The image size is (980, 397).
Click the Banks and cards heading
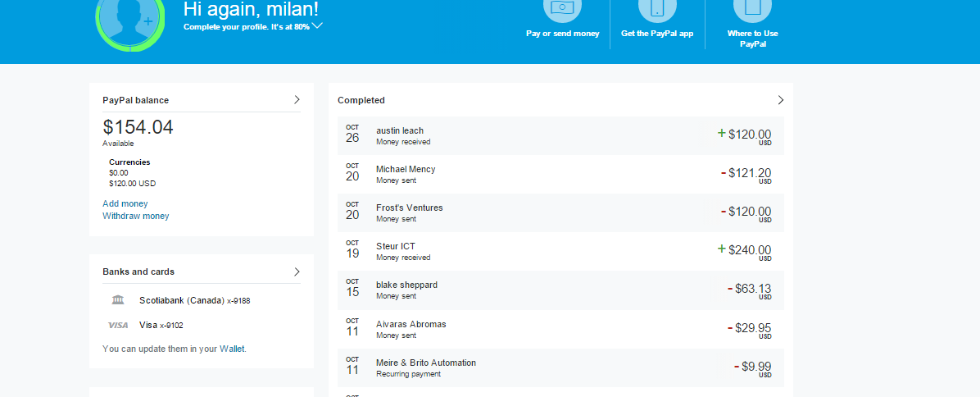point(138,272)
